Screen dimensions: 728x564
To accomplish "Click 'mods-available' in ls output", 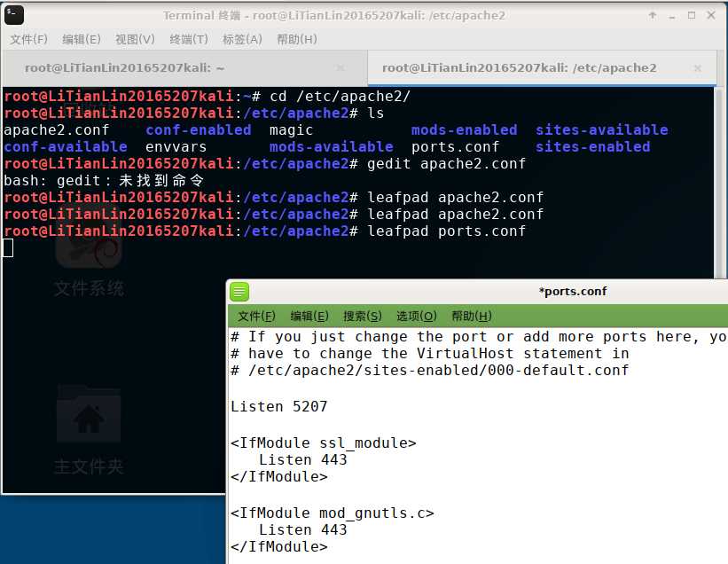I will [332, 146].
